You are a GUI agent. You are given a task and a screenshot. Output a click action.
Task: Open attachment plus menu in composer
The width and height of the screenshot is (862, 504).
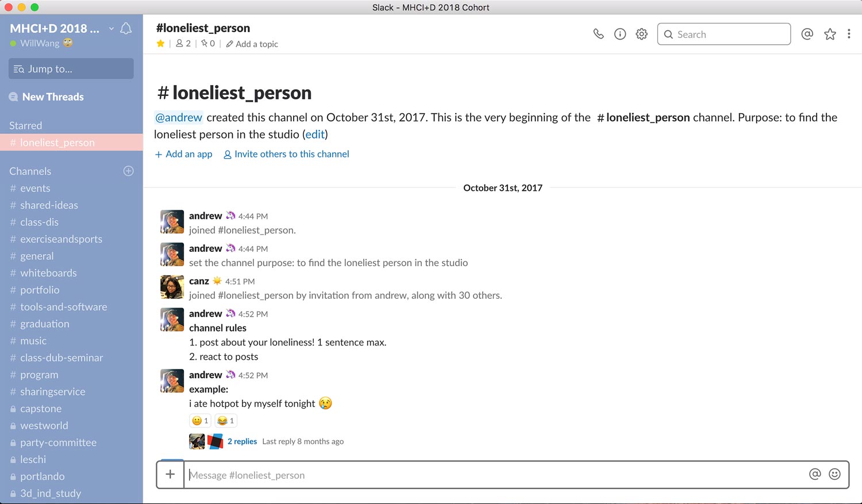point(170,474)
